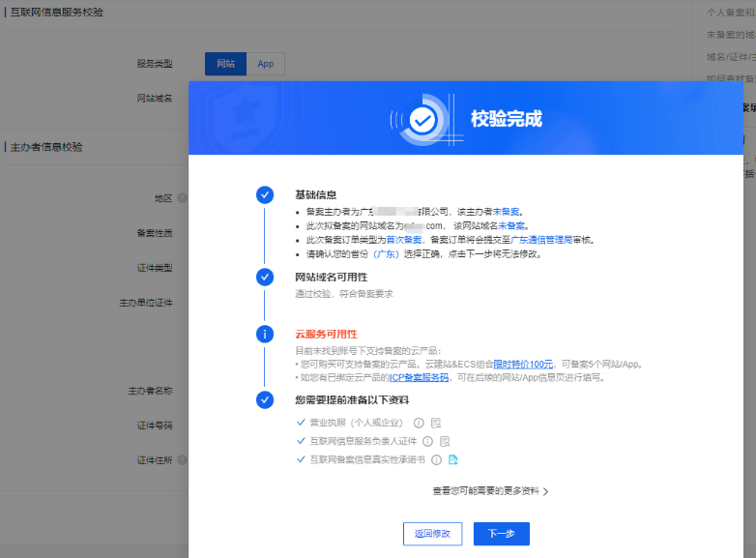Viewport: 756px width, 558px height.
Task: Click help icon next to 证件住所 label
Action: (x=182, y=460)
